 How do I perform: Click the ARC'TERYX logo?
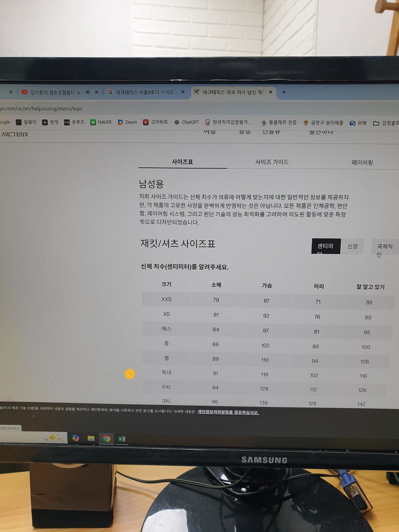(15, 134)
